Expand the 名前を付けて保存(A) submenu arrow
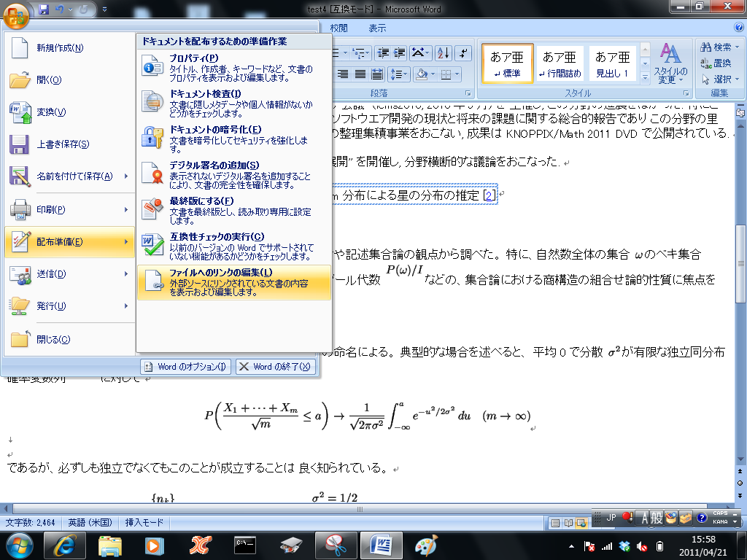The image size is (747, 560). click(126, 176)
